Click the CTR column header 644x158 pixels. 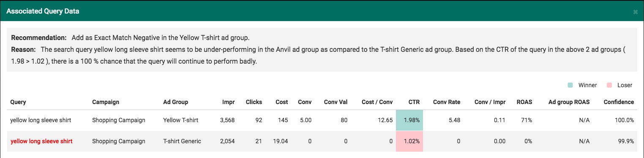pyautogui.click(x=414, y=102)
